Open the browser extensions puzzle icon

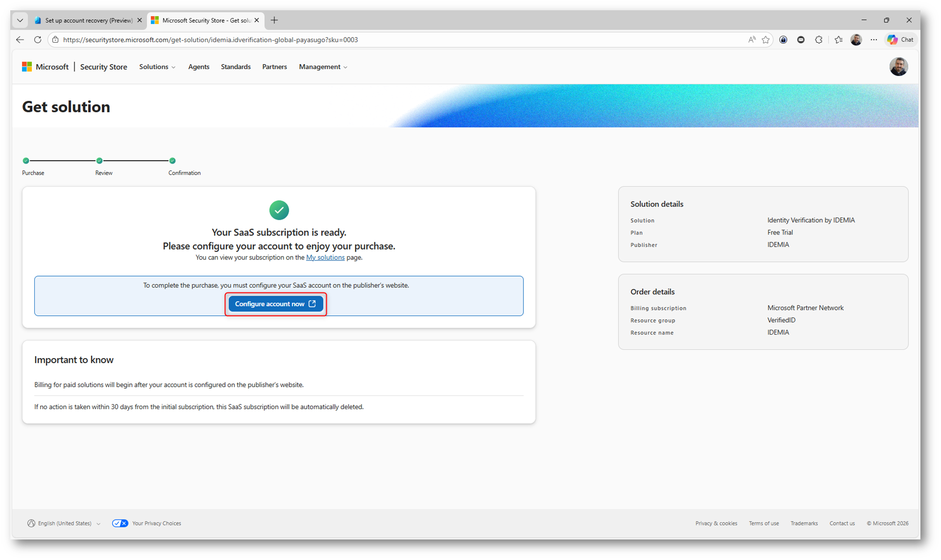(819, 40)
